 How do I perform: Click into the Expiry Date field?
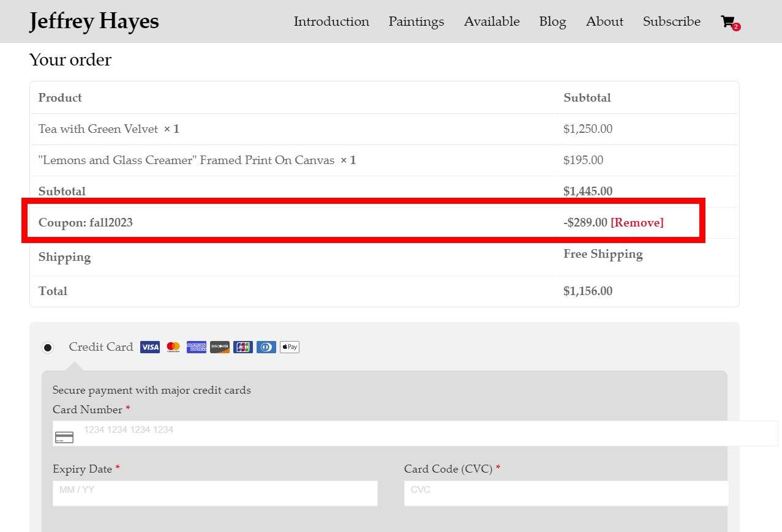[x=215, y=493]
